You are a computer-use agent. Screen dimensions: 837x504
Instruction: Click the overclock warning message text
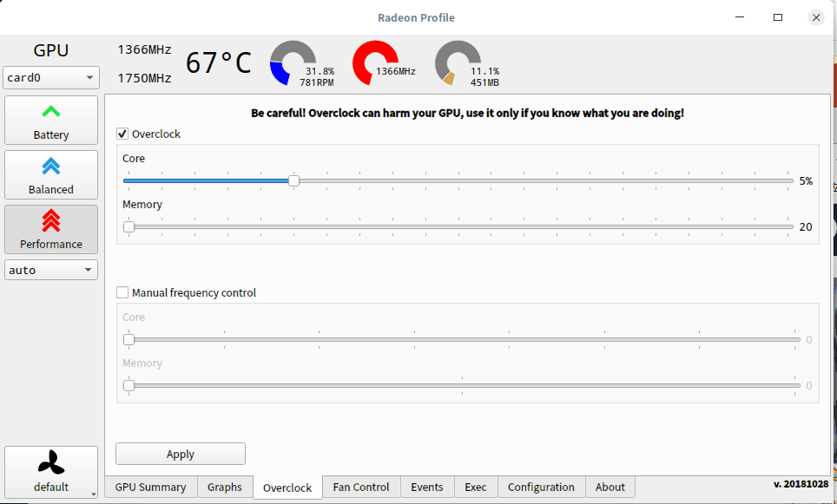tap(468, 113)
